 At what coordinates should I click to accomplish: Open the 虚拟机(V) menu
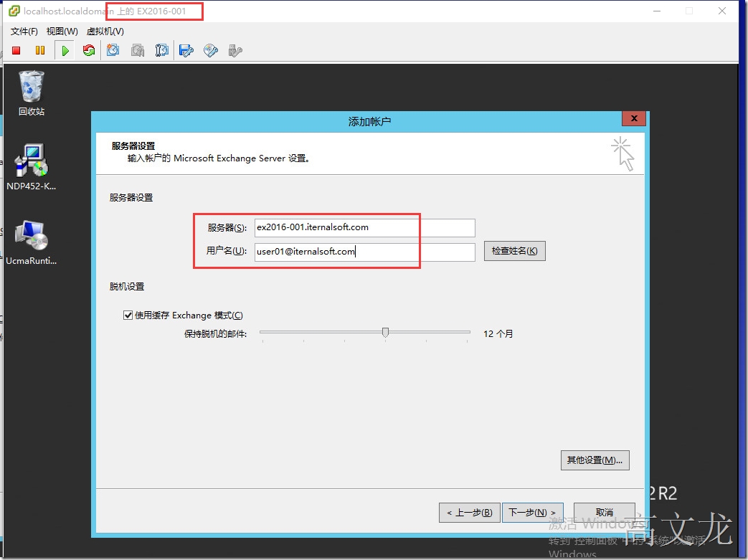tap(105, 32)
